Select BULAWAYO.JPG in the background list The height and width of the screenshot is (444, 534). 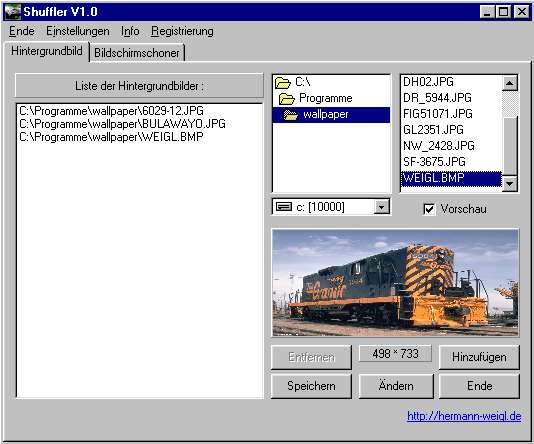123,124
